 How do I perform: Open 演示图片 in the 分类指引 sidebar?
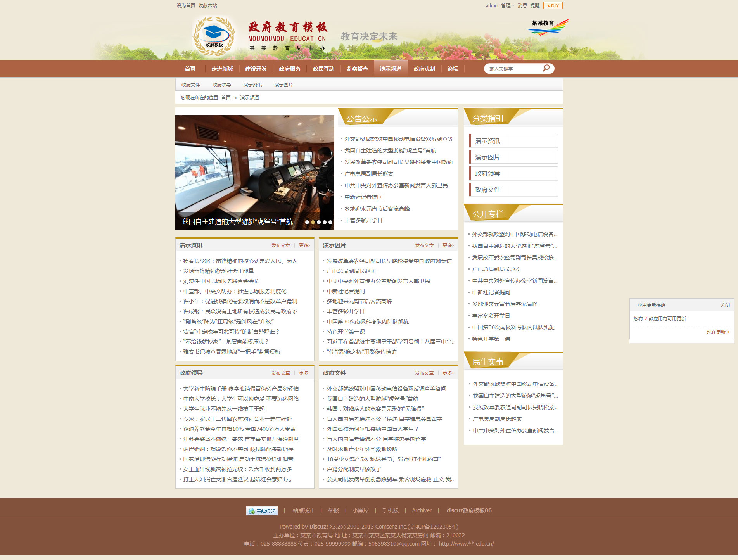click(513, 157)
